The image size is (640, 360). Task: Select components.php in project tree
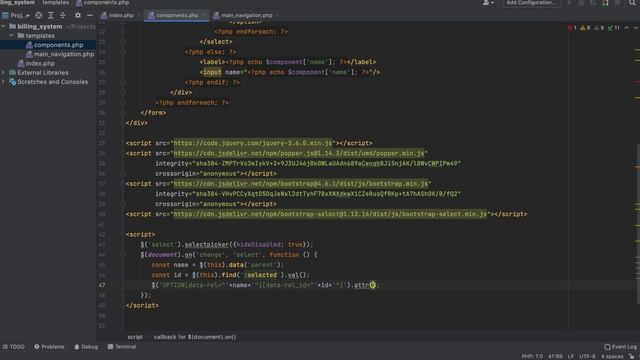click(x=48, y=45)
